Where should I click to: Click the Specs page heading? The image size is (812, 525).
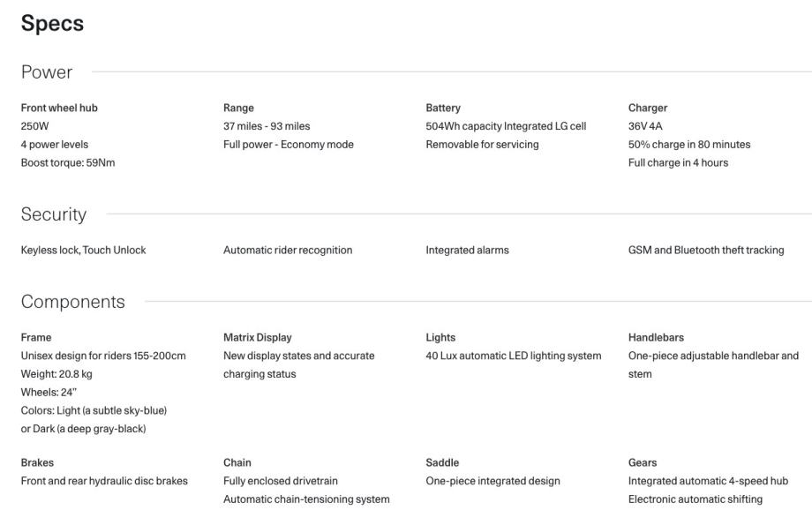tap(52, 25)
